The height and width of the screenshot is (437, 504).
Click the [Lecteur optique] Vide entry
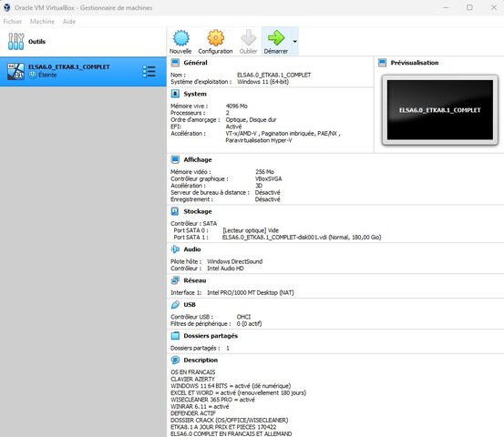pyautogui.click(x=251, y=230)
